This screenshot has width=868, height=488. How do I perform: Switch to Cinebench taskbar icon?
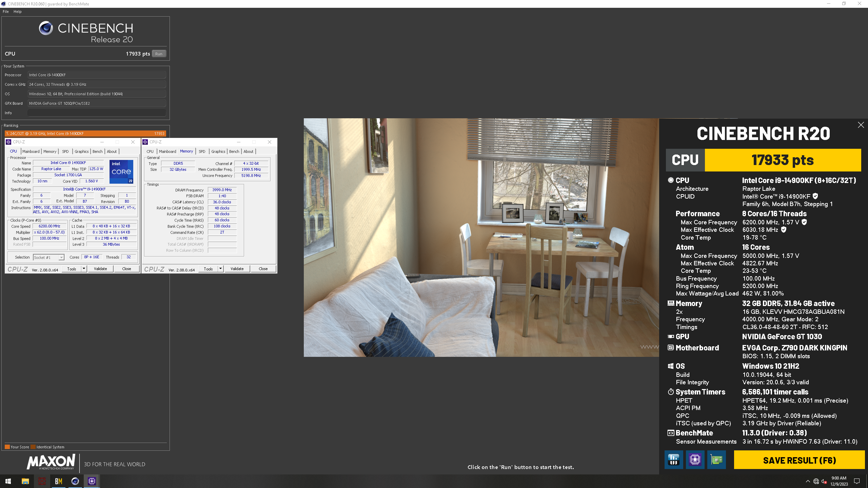click(x=75, y=481)
